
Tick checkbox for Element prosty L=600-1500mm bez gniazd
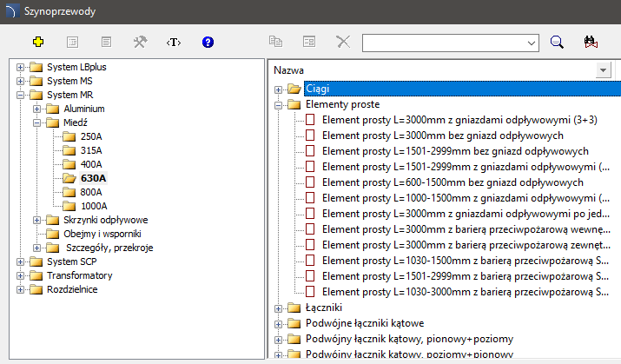click(x=311, y=182)
